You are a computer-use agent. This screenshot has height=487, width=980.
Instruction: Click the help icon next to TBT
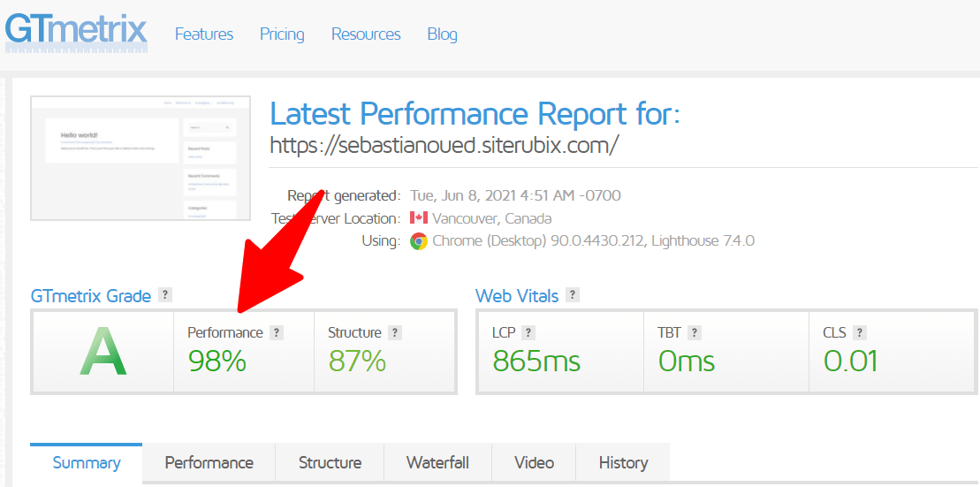click(694, 333)
